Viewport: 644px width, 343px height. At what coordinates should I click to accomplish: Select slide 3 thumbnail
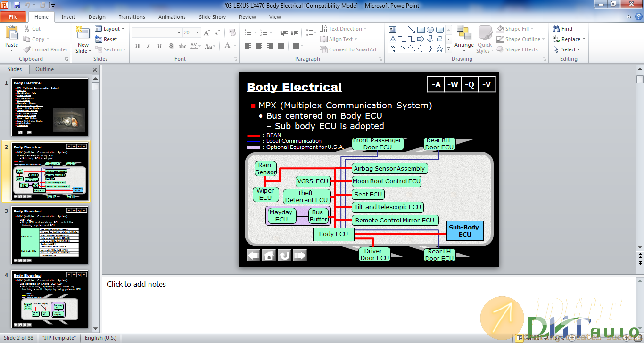pos(50,235)
